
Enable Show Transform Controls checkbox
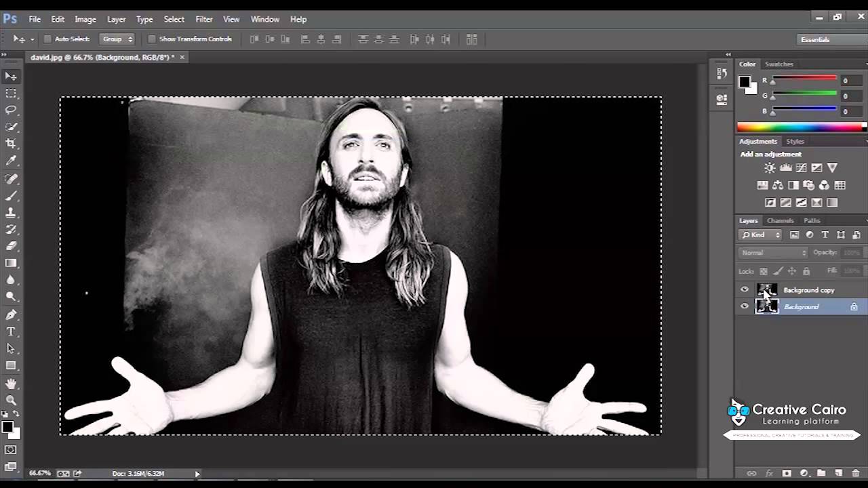coord(152,39)
